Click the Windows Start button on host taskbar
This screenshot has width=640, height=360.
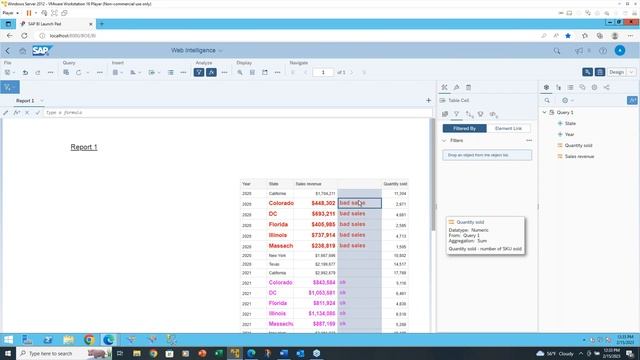tap(8, 353)
